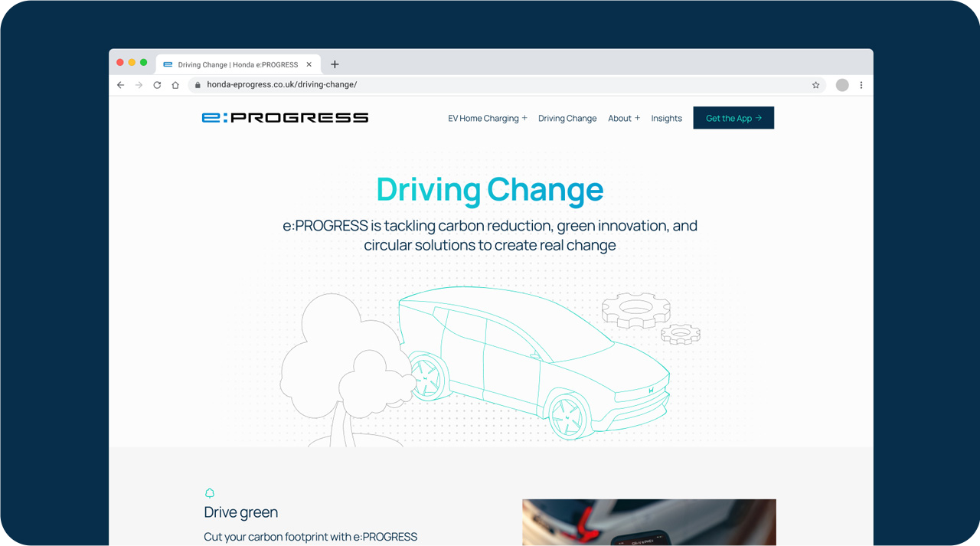Click the bookmark star icon
Image resolution: width=980 pixels, height=546 pixels.
815,85
